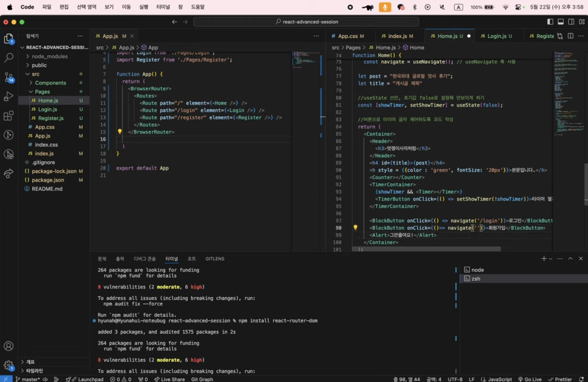Click Go Live in status bar
The image size is (588, 382).
coord(530,379)
